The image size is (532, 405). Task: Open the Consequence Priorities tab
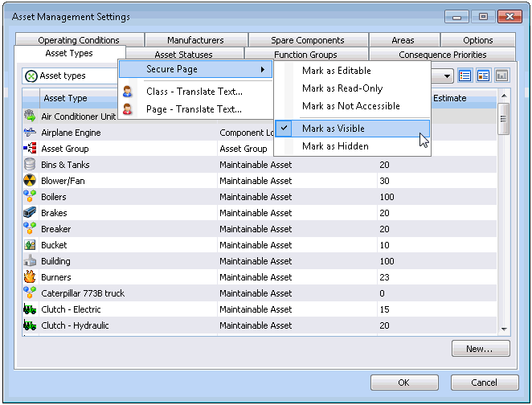click(443, 55)
